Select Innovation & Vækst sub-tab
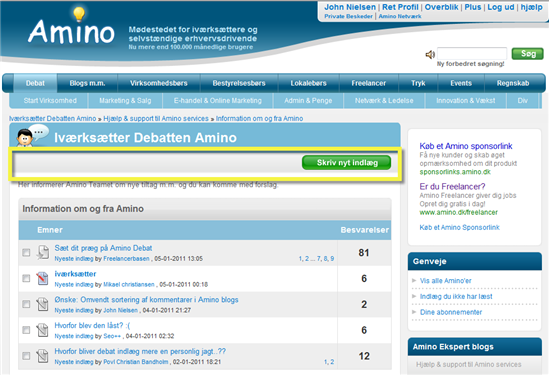 tap(465, 100)
